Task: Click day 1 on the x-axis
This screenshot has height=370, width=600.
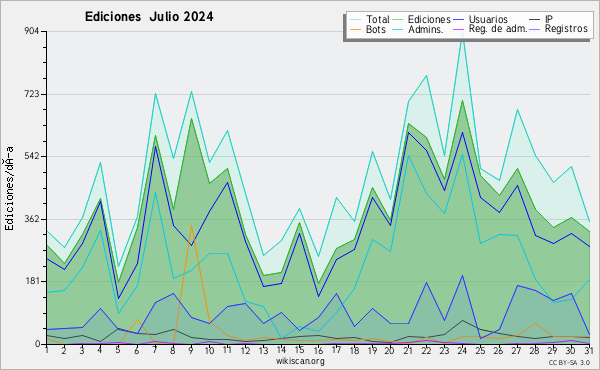Action: 47,350
